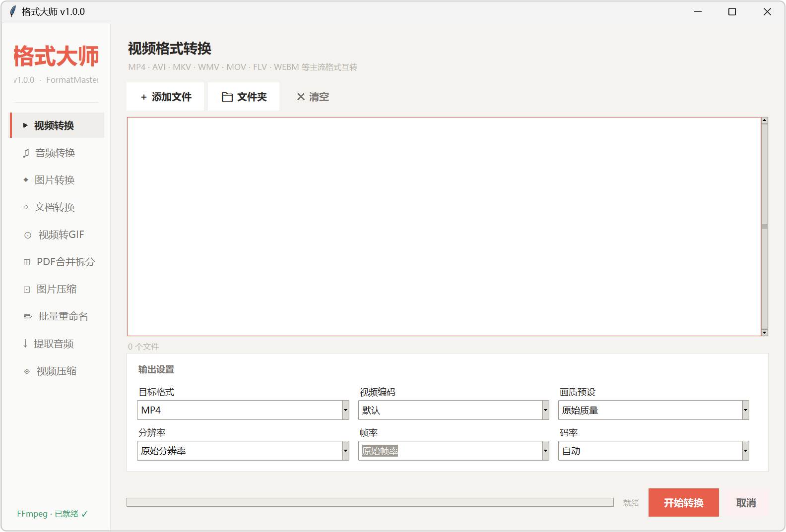786x532 pixels.
Task: Open PDF合并拆分 tool
Action: (57, 262)
